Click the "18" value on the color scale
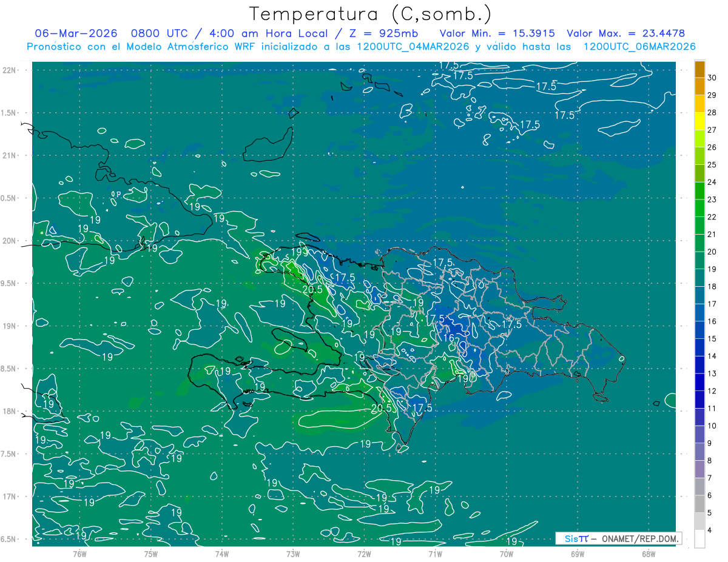Image resolution: width=728 pixels, height=562 pixels. (712, 286)
